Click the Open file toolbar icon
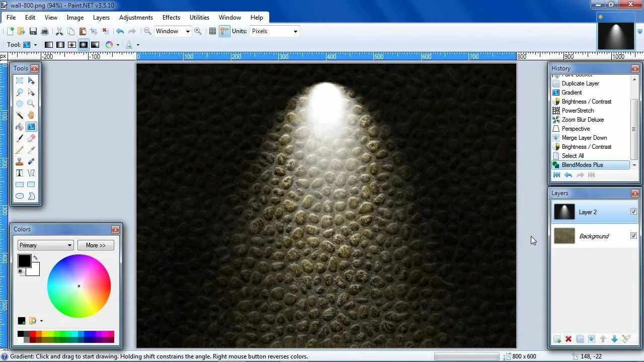Image resolution: width=644 pixels, height=362 pixels. (x=21, y=31)
